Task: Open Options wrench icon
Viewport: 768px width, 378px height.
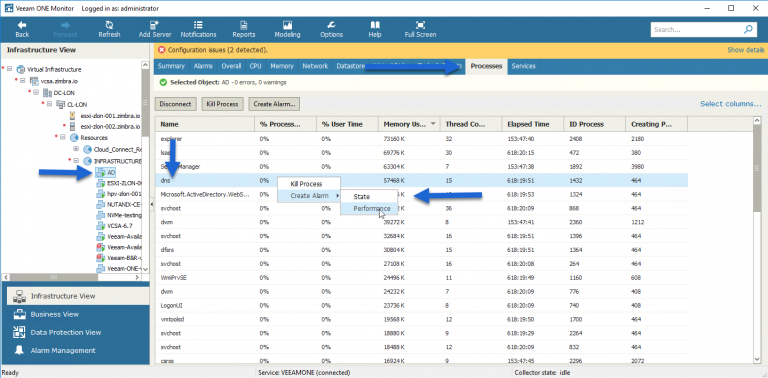Action: [x=331, y=25]
